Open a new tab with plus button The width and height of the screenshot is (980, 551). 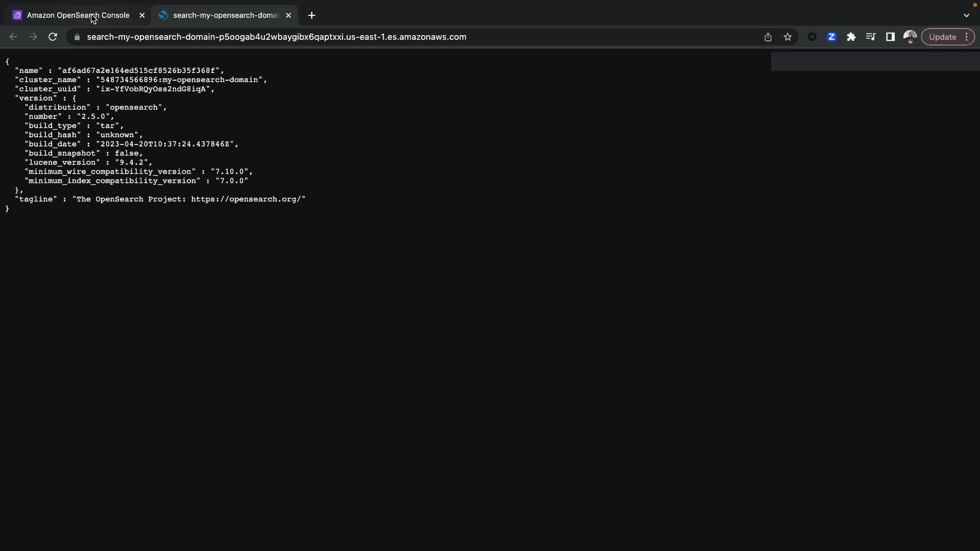point(312,15)
